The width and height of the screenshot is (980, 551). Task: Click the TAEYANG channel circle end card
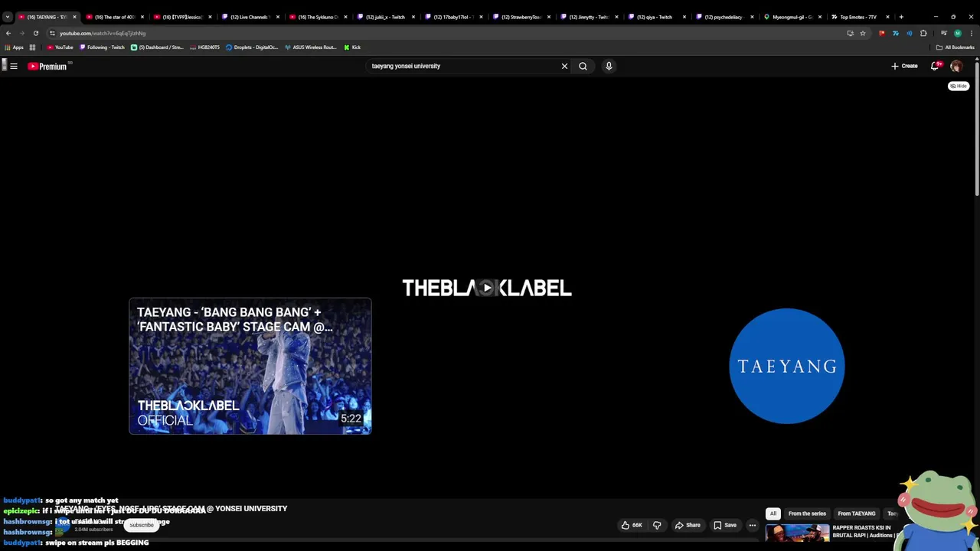tap(787, 366)
